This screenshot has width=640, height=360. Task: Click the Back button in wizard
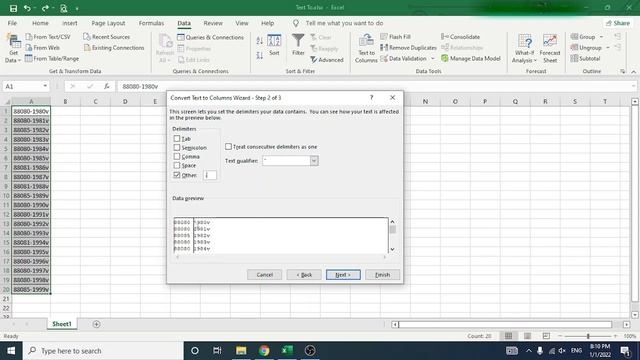tap(304, 275)
